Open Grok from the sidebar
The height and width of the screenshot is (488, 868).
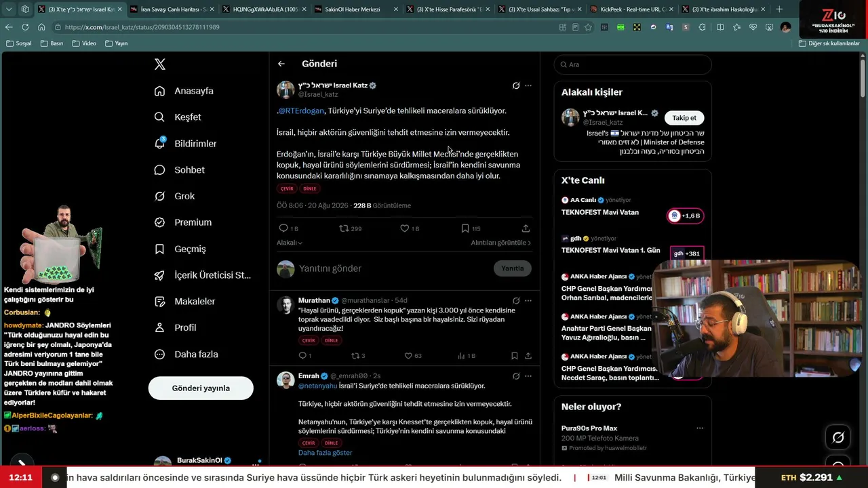tap(174, 196)
